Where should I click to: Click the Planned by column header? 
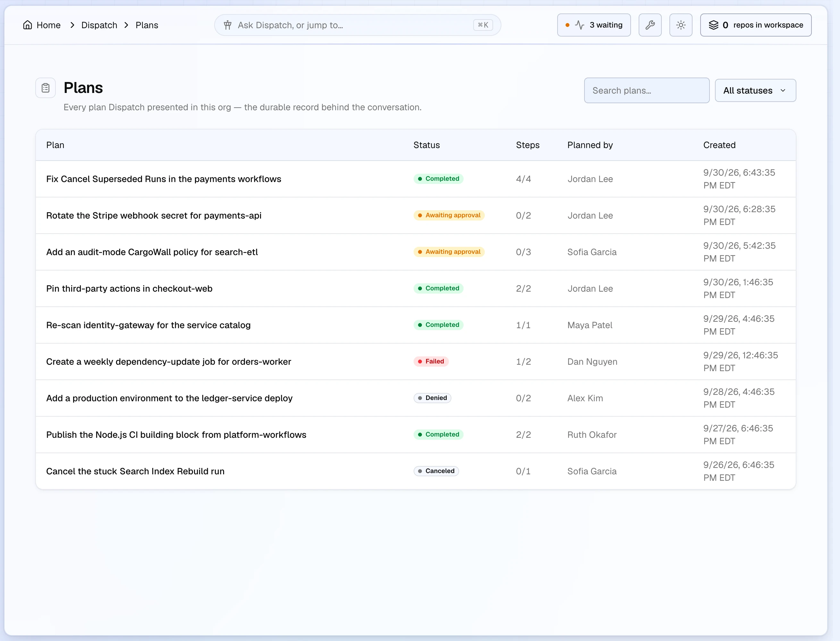click(x=590, y=145)
